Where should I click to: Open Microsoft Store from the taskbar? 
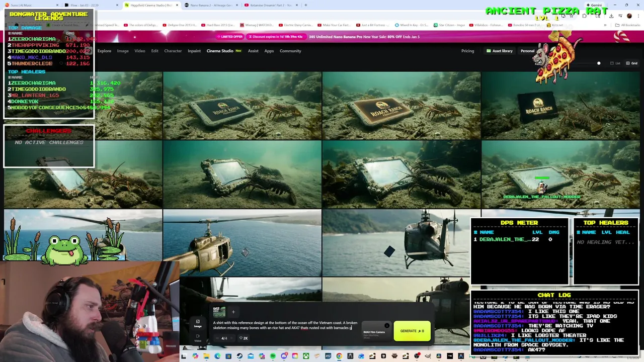[x=228, y=356]
